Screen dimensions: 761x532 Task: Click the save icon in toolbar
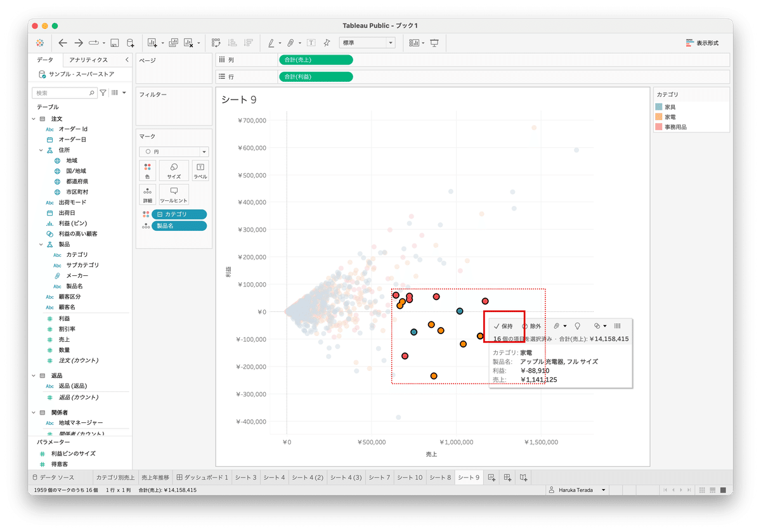click(115, 43)
